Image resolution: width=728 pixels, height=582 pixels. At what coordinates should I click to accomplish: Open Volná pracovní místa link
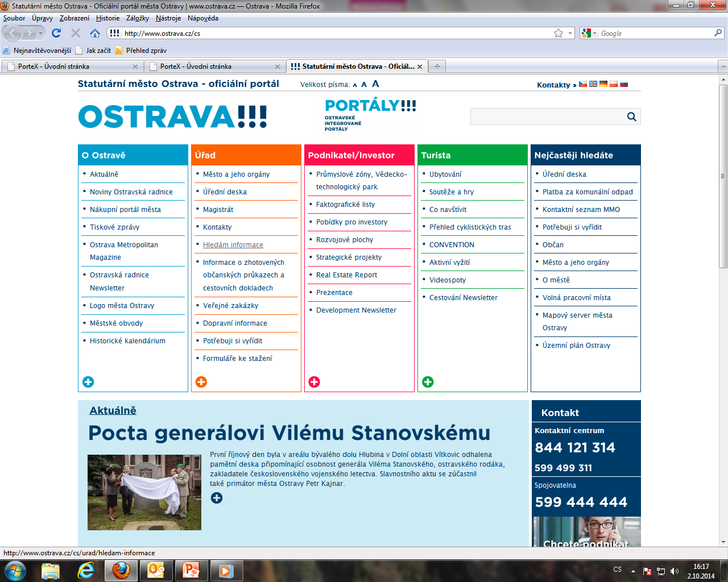(577, 298)
